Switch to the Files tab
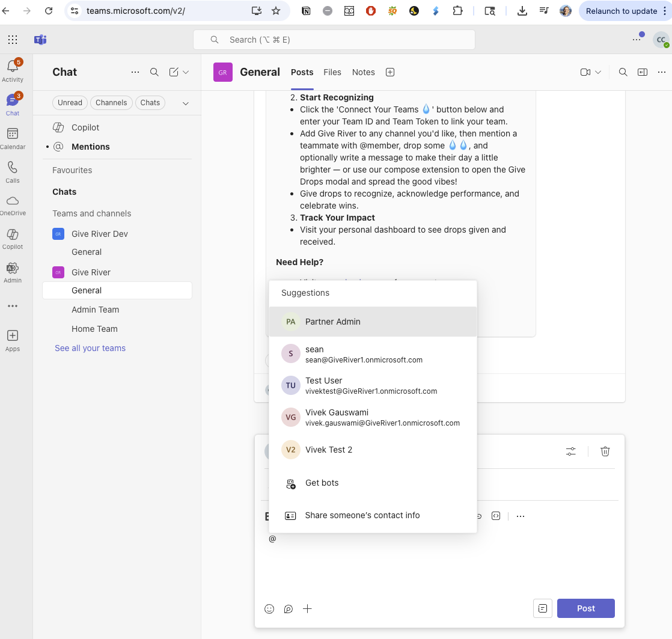 332,72
